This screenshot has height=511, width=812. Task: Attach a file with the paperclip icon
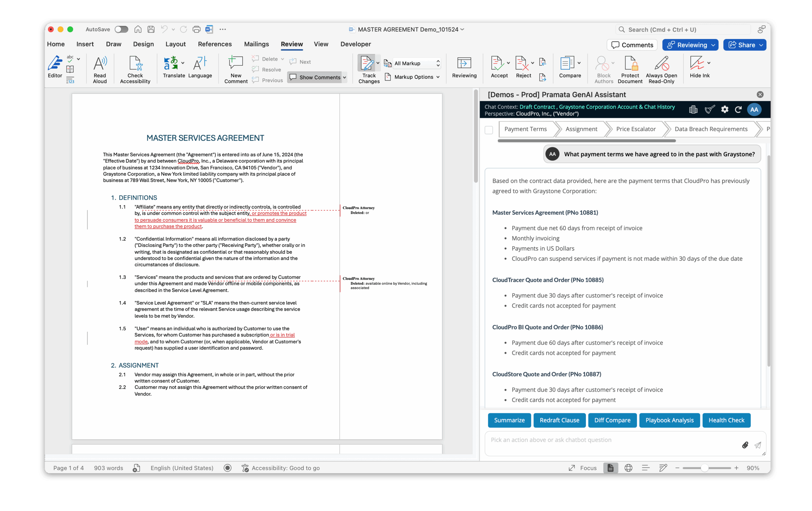(745, 445)
